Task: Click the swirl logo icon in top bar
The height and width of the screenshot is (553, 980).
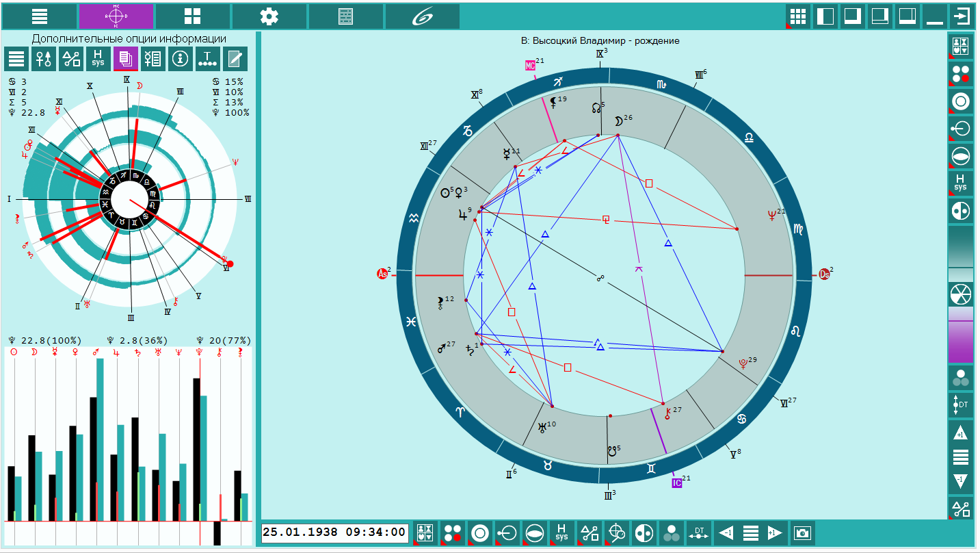Action: tap(422, 16)
